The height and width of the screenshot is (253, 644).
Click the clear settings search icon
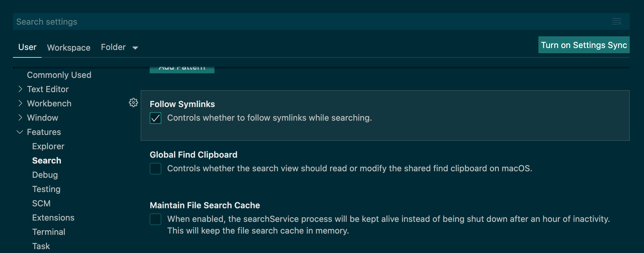coord(616,22)
